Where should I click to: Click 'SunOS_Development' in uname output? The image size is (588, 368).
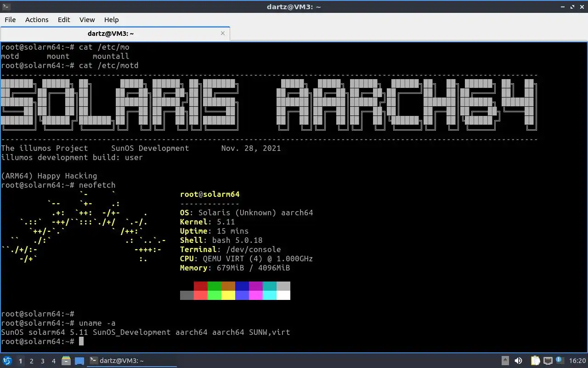[x=132, y=332]
